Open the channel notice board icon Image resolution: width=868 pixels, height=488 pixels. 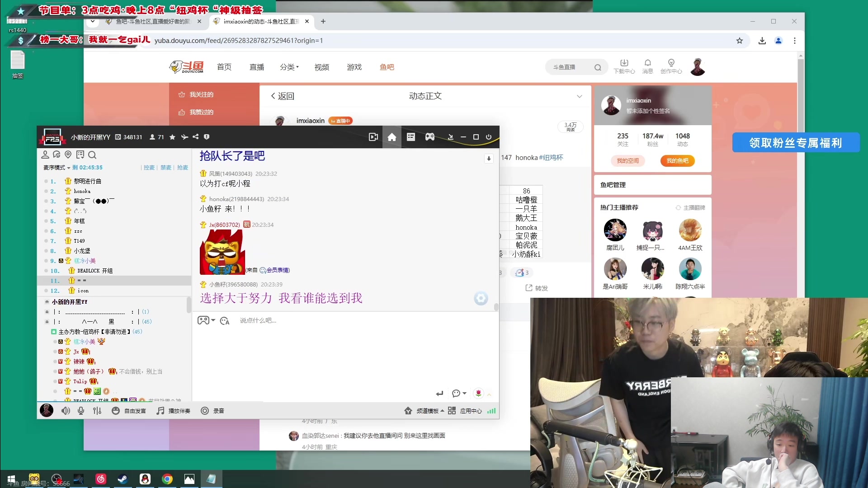[80, 155]
